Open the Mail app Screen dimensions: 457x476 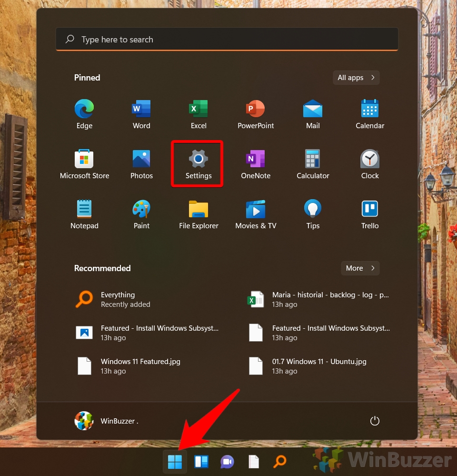point(313,114)
